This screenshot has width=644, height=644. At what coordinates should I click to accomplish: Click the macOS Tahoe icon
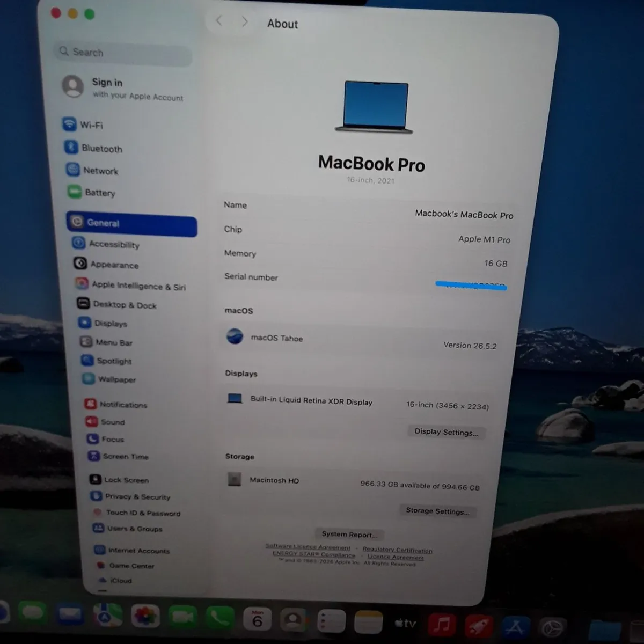(x=235, y=336)
